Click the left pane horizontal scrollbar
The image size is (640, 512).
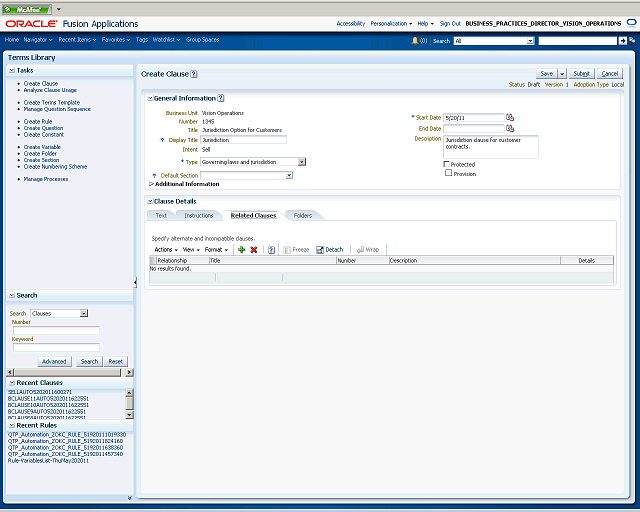click(69, 372)
